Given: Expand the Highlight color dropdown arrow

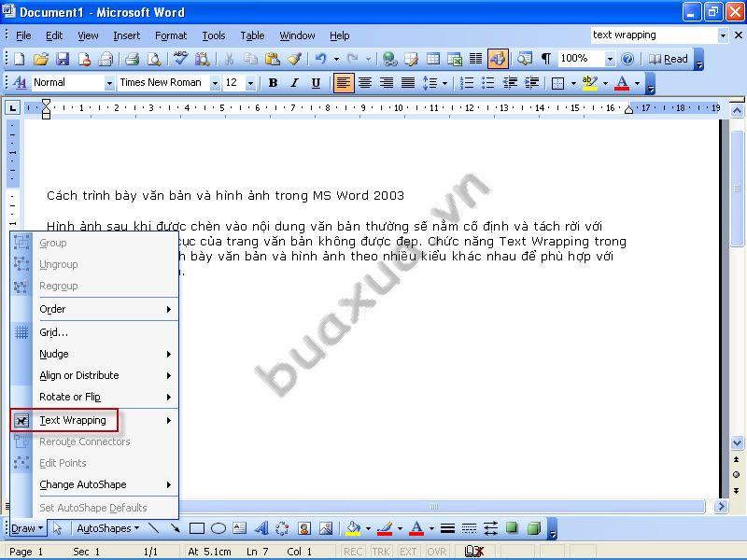Looking at the screenshot, I should 605,83.
